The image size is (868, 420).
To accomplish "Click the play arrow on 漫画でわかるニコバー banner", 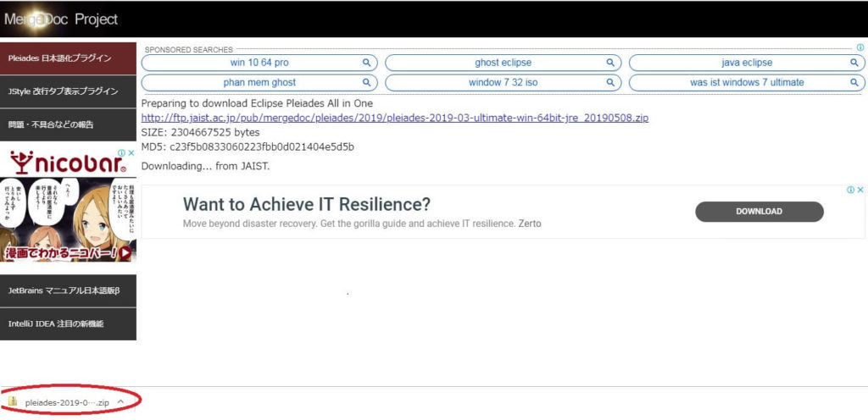I will tap(125, 253).
